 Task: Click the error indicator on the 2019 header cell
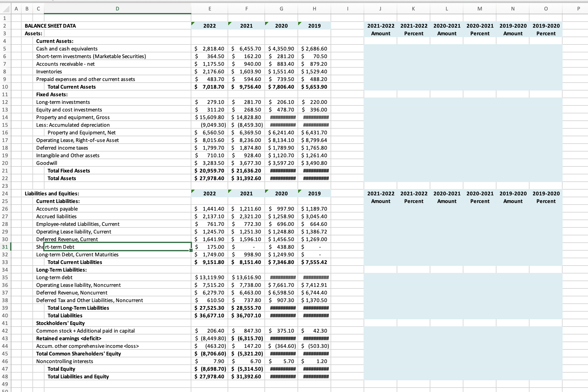(x=299, y=24)
